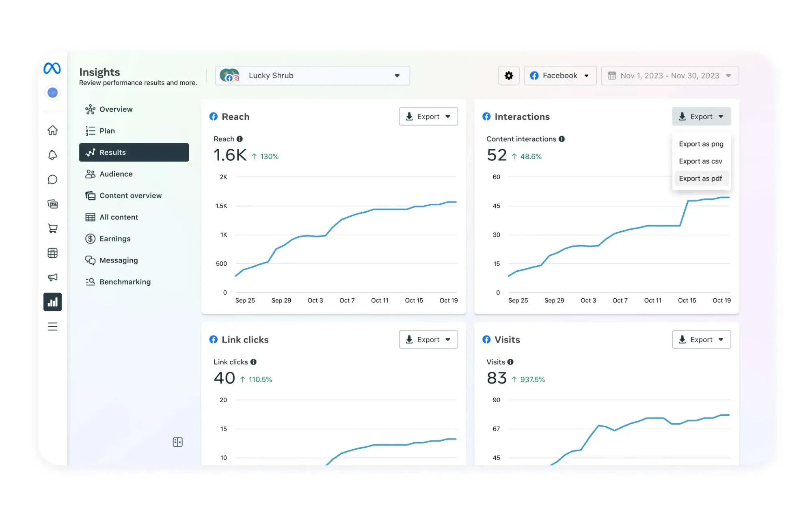Toggle the sidebar collapse control near Link clicks

177,442
